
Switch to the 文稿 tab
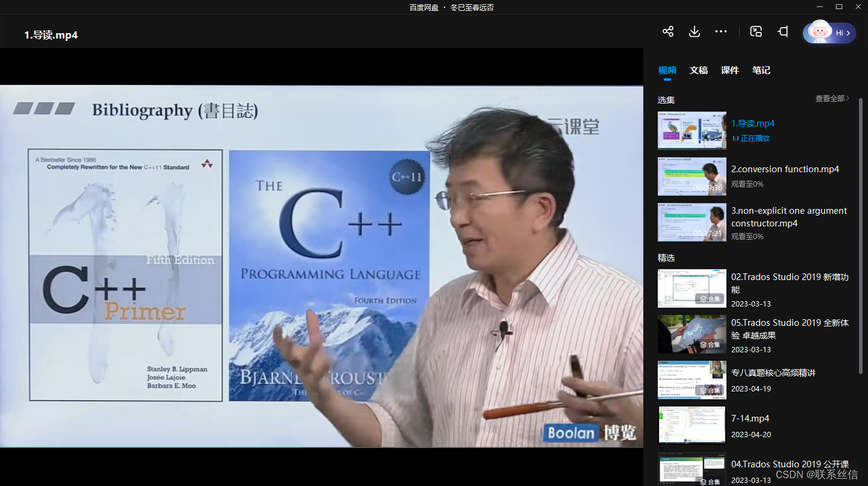coord(699,70)
